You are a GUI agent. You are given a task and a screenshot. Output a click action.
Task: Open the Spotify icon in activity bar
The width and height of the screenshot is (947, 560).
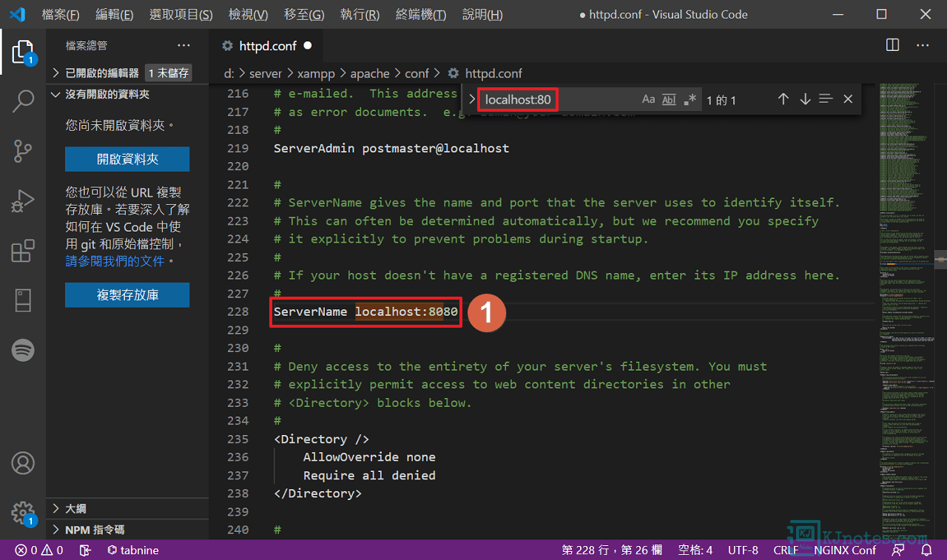tap(23, 349)
